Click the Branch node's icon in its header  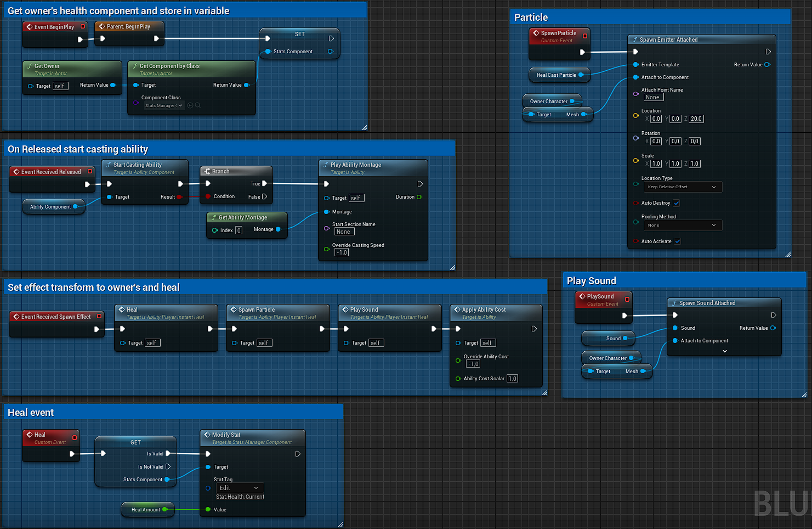coord(207,171)
